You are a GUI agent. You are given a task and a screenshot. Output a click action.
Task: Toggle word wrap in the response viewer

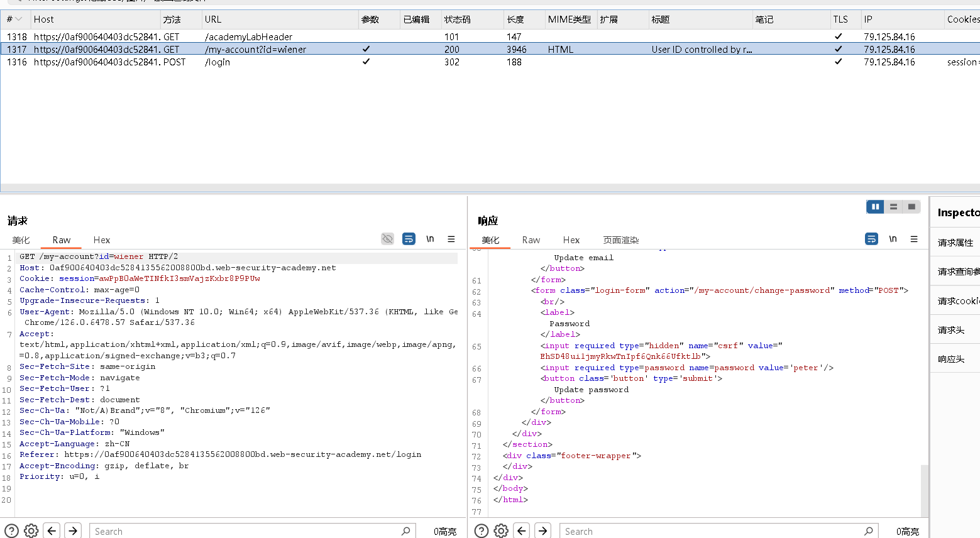pyautogui.click(x=871, y=239)
